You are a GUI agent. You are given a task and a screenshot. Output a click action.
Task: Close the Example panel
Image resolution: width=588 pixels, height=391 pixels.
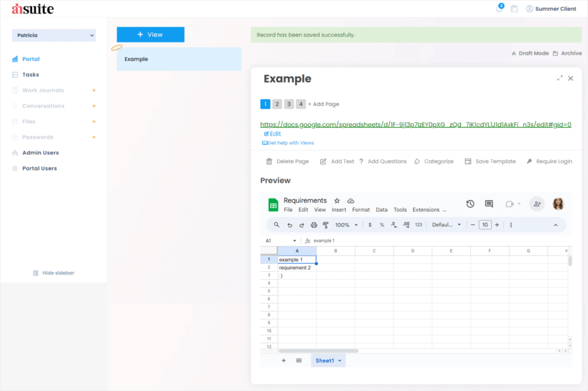[x=571, y=78]
